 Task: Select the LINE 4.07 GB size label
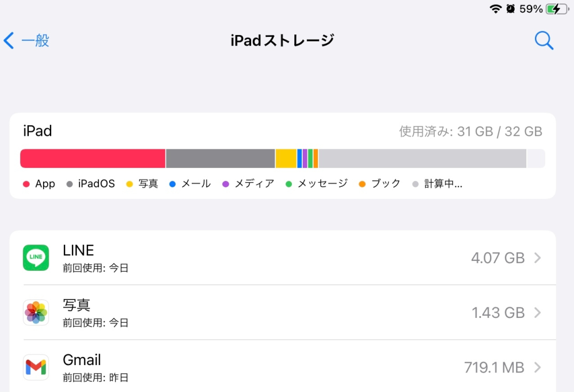coord(498,258)
